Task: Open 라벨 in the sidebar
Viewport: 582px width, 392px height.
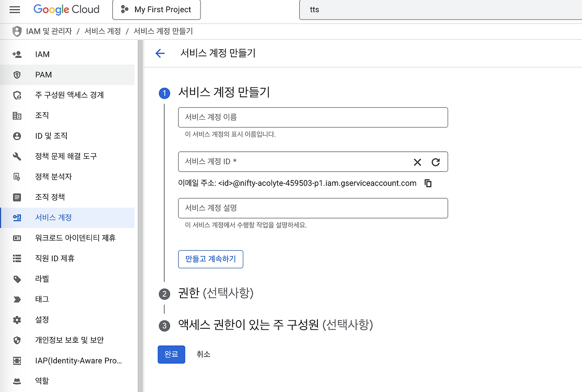Action: (x=67, y=279)
